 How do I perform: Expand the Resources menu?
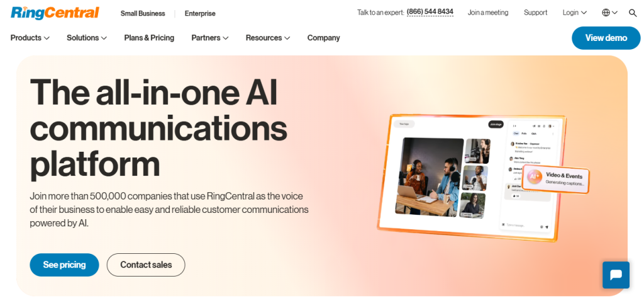point(268,38)
